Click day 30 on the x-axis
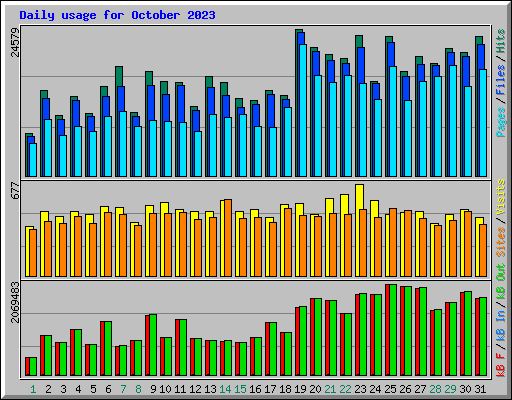Image resolution: width=512 pixels, height=400 pixels. (x=465, y=389)
